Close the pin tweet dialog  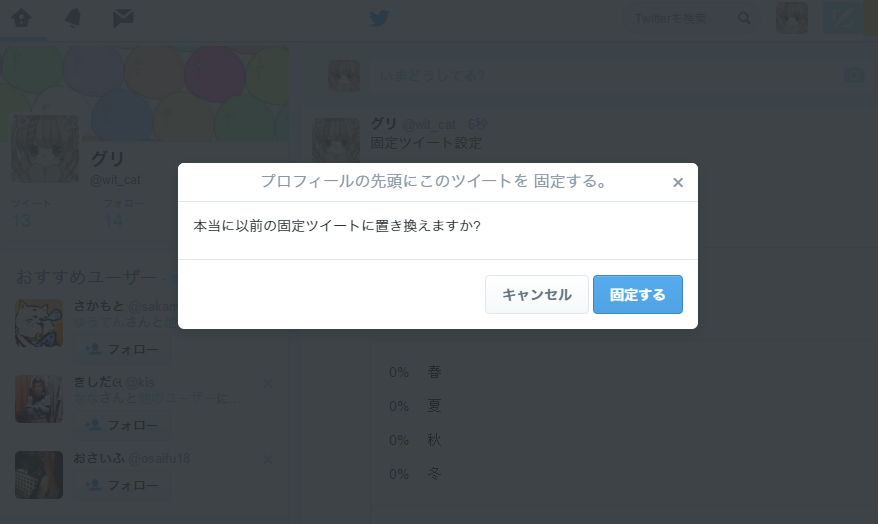coord(678,183)
